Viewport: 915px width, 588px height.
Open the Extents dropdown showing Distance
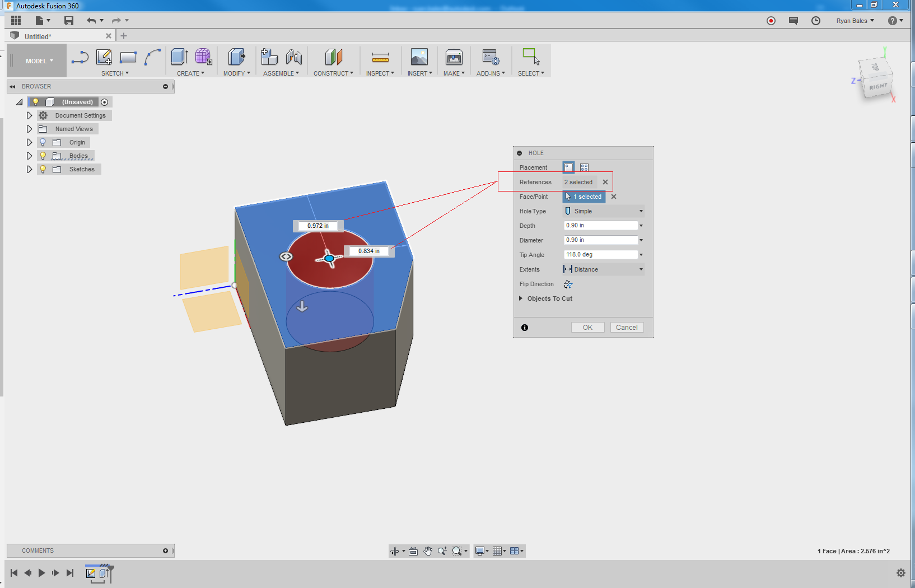640,269
